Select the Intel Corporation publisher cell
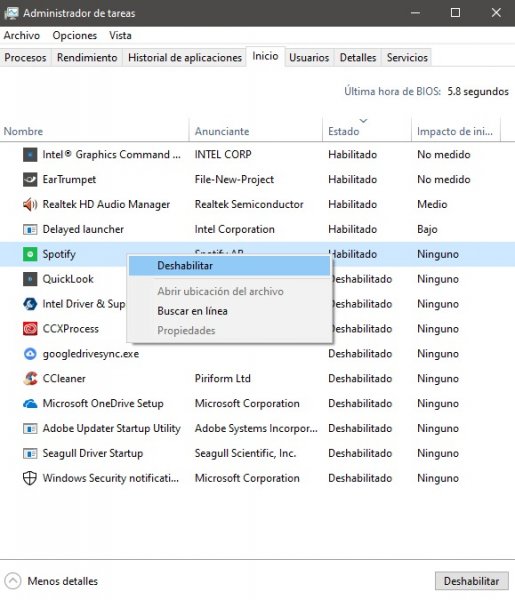The image size is (515, 600). (x=235, y=229)
